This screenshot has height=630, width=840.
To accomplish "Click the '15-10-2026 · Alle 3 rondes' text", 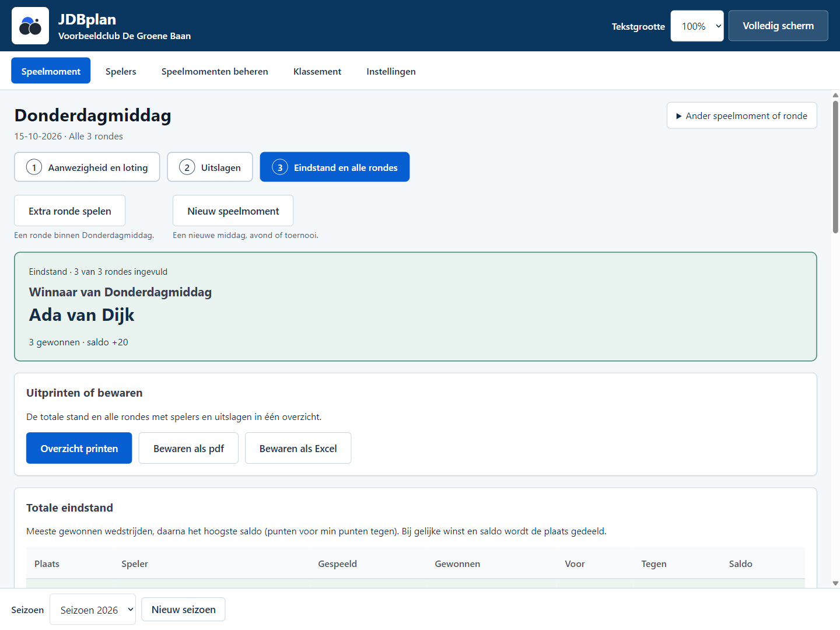I will [x=69, y=136].
